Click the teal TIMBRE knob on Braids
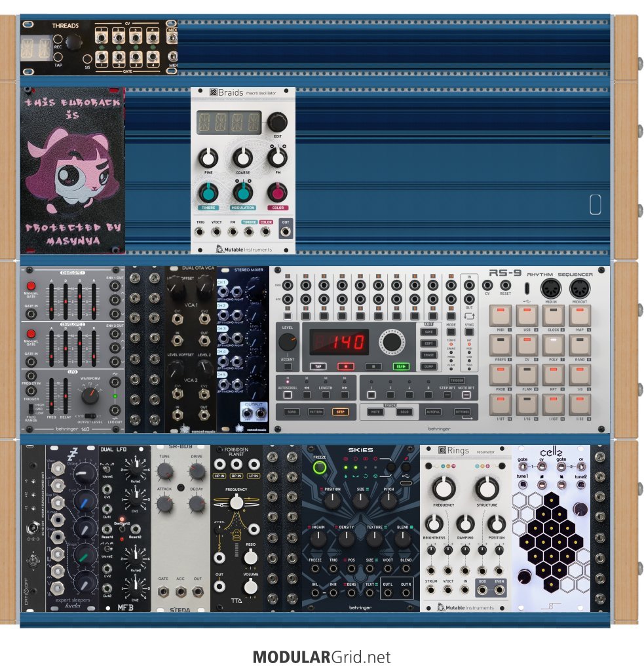 point(208,193)
